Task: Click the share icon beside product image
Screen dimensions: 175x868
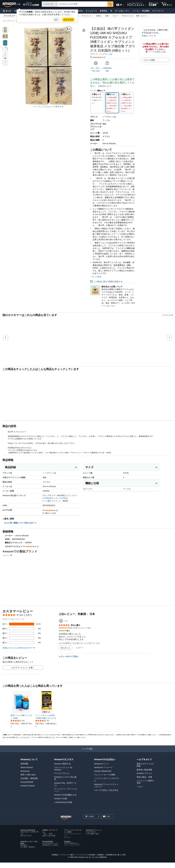Action: click(x=84, y=30)
